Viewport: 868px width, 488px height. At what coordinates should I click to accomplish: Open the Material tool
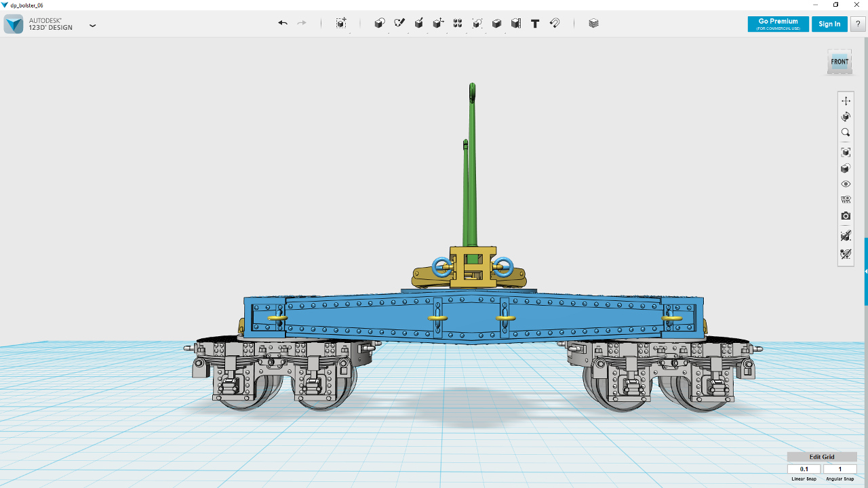[x=594, y=23]
